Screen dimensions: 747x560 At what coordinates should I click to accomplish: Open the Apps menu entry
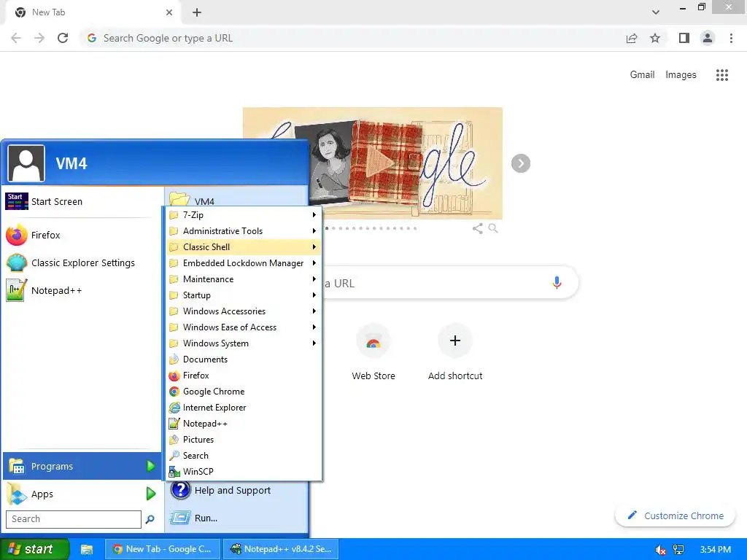coord(82,494)
